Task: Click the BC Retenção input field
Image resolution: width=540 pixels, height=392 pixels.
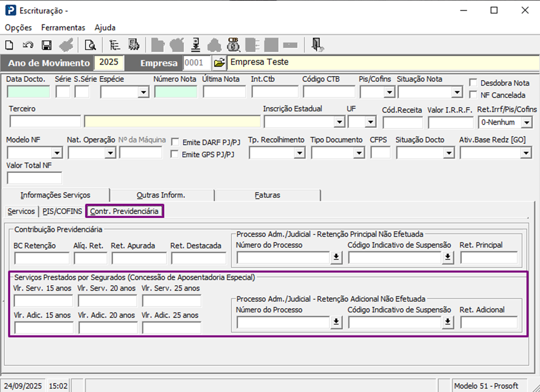Action: tap(42, 259)
